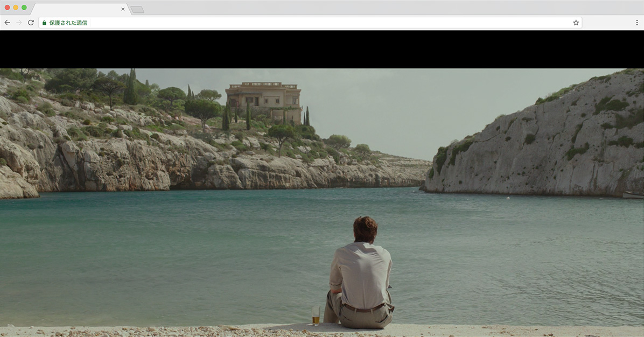Open the Chrome three-dot menu
The height and width of the screenshot is (337, 644).
636,23
